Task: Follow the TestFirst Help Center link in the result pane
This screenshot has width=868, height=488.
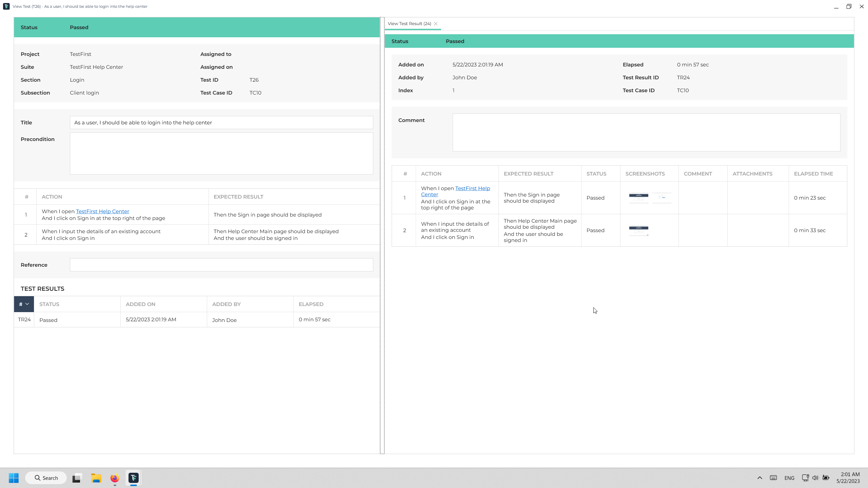Action: point(472,188)
